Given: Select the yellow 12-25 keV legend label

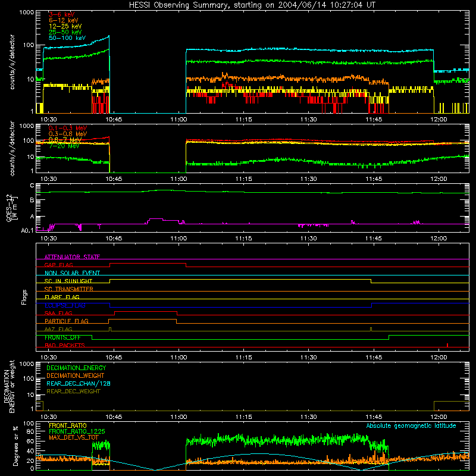Looking at the screenshot, I should 65,26.
